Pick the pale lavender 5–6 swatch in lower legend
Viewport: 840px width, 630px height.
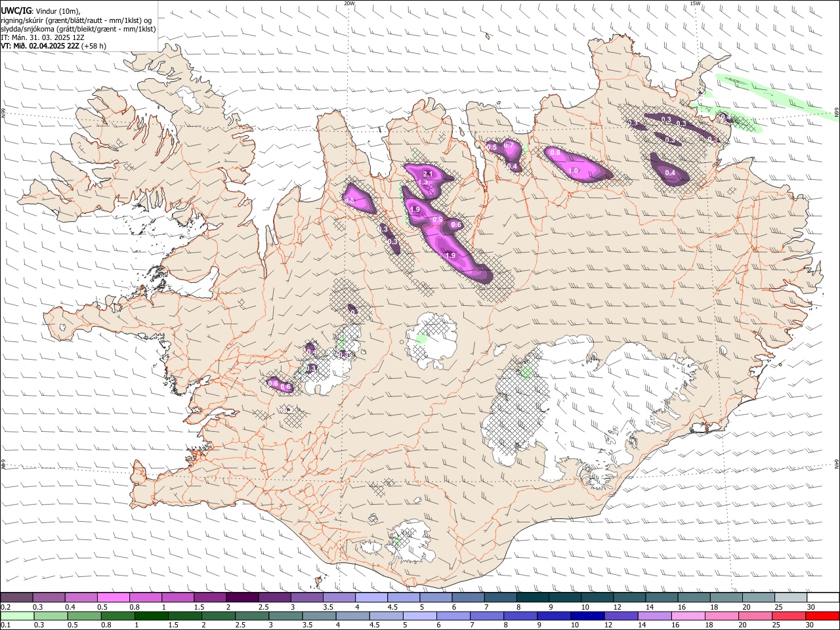[x=419, y=615]
